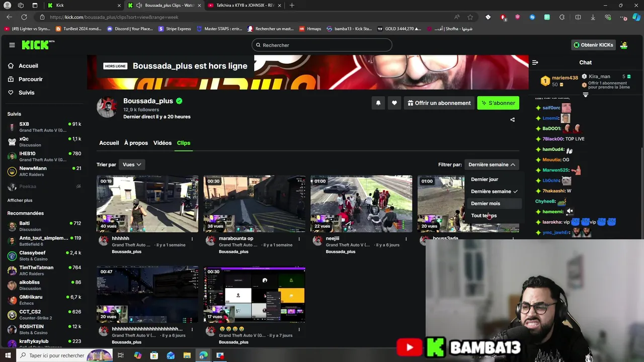Image resolution: width=644 pixels, height=362 pixels.
Task: Click verified badge next to Boussada_plus
Action: (179, 101)
